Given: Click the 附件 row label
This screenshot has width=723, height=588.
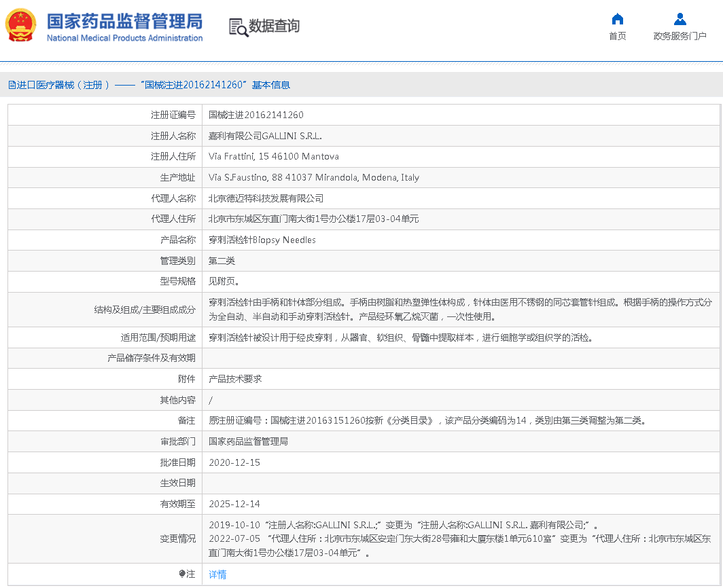Looking at the screenshot, I should [x=187, y=379].
